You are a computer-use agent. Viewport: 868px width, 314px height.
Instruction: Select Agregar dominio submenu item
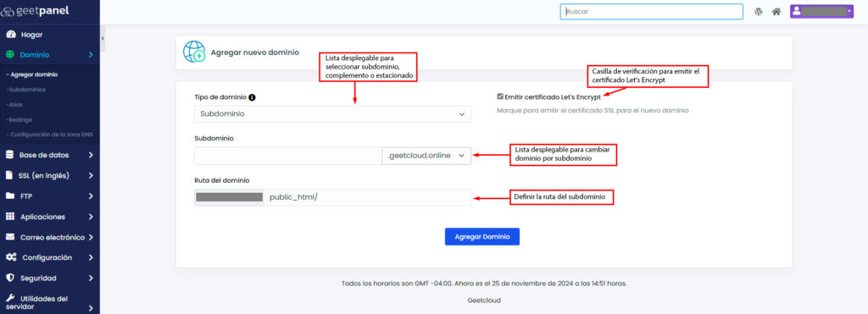coord(32,74)
